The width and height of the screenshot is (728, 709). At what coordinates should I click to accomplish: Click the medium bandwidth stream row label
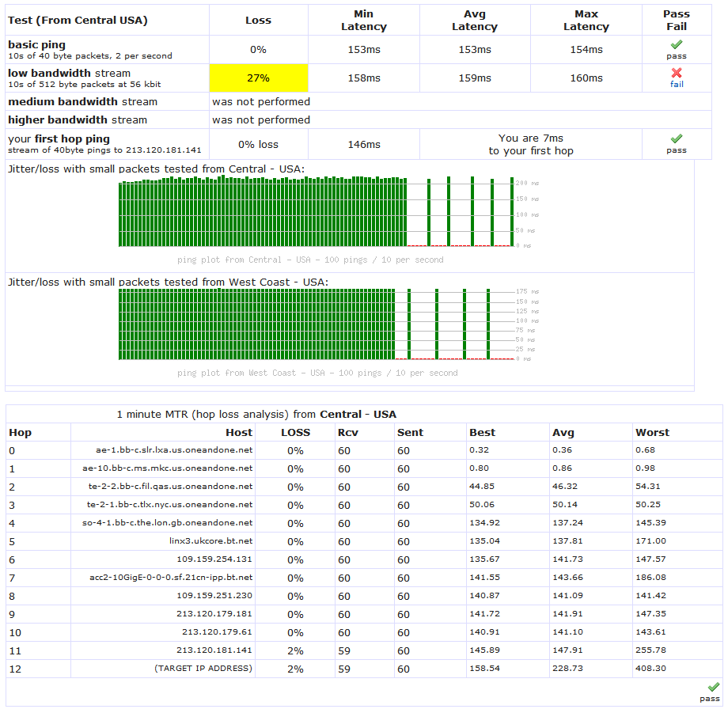(82, 102)
